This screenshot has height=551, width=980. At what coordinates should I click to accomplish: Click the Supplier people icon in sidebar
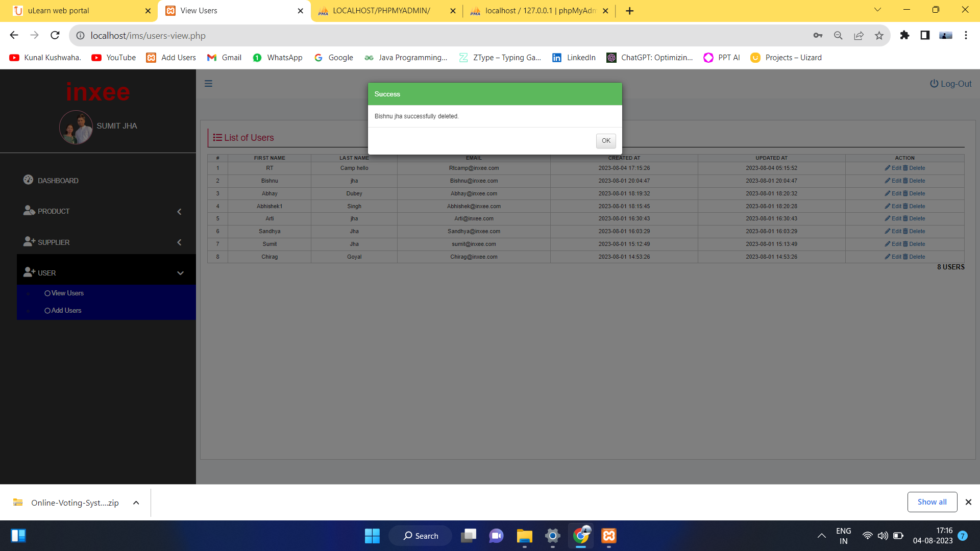[x=29, y=241]
